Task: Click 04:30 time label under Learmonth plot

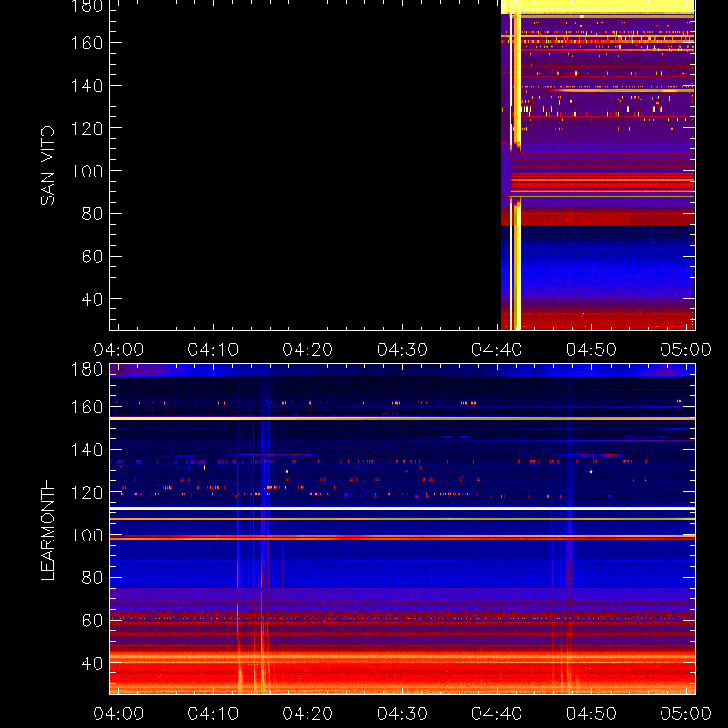Action: point(402,713)
